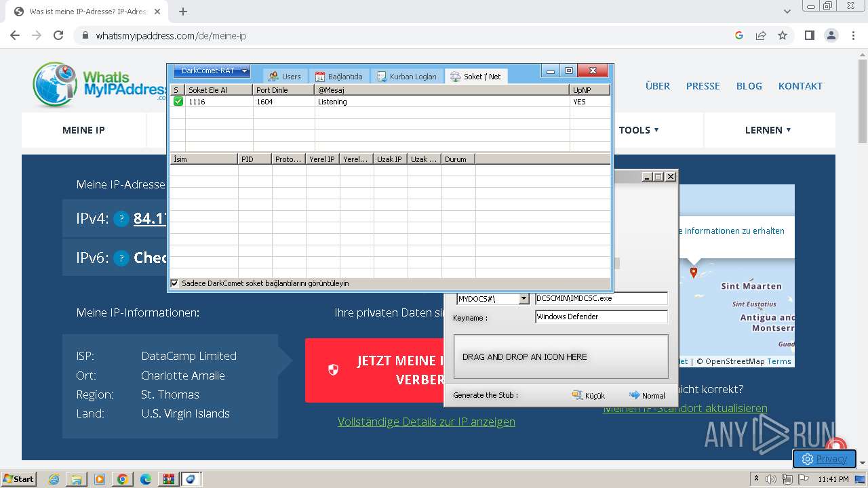Click the Durum column header
This screenshot has width=868, height=488.
458,159
